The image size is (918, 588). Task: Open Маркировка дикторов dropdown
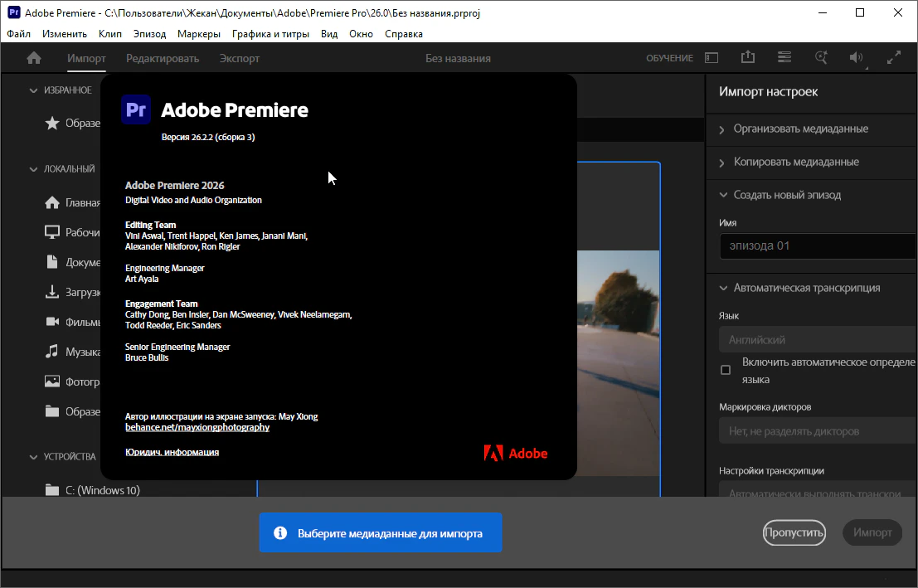tap(818, 431)
